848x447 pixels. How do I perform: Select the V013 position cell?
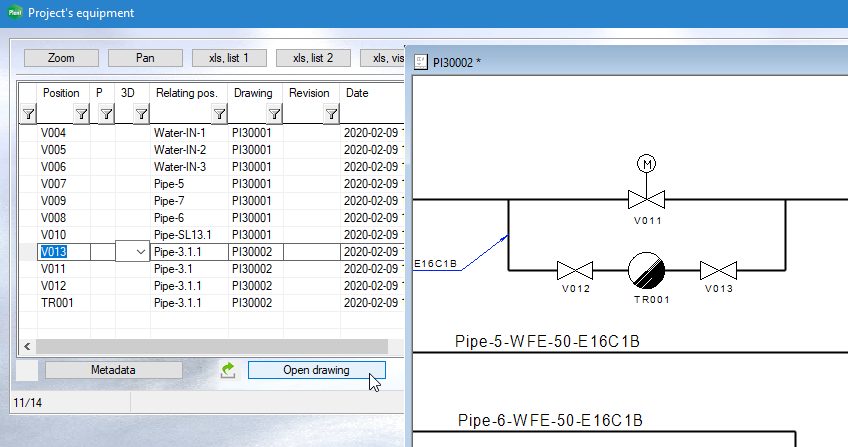tap(64, 252)
